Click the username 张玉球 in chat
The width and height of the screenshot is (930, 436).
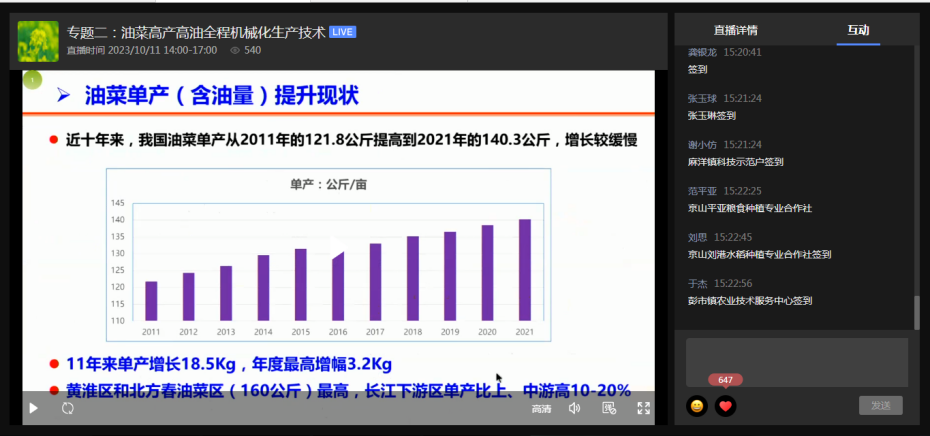point(702,99)
